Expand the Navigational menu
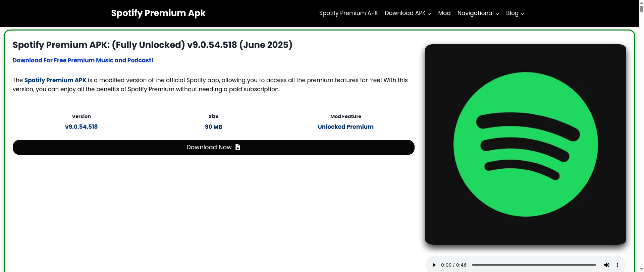 click(478, 13)
